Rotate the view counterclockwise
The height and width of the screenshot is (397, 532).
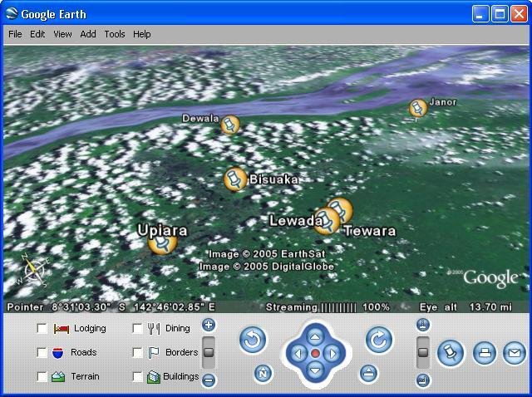tap(253, 340)
